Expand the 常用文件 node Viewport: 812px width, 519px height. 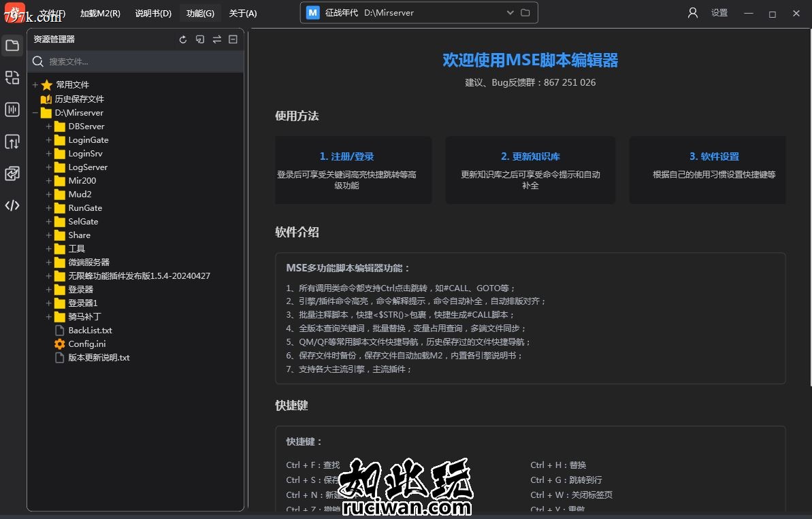[35, 85]
